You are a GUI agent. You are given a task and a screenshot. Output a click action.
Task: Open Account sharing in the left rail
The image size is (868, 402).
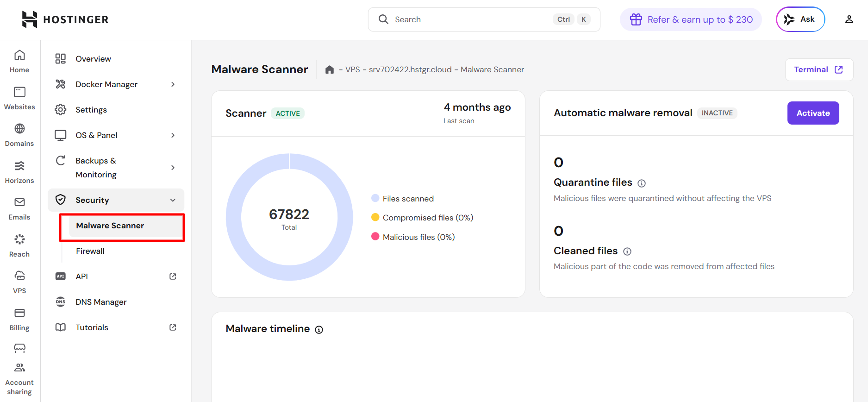pos(19,379)
